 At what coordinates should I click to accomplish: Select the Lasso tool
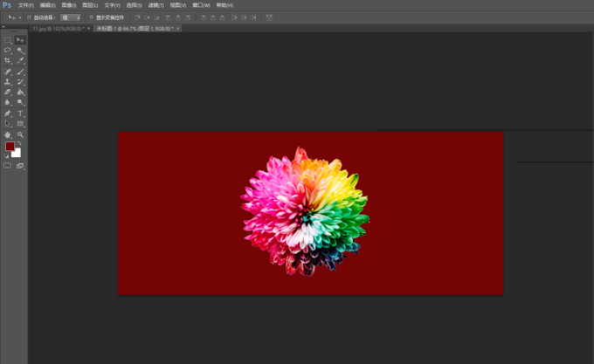tap(8, 51)
